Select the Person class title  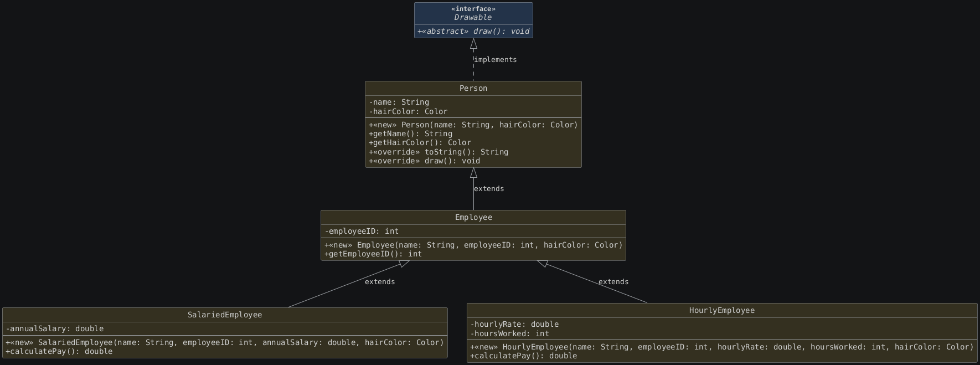pos(473,89)
